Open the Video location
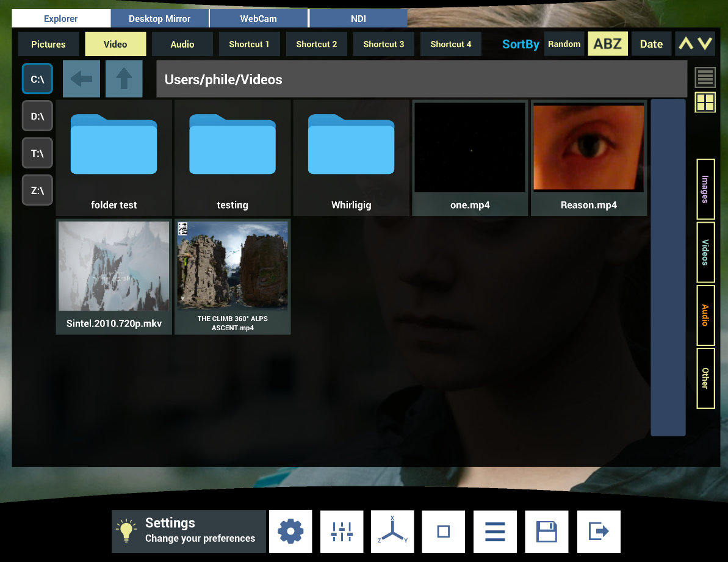Viewport: 728px width, 562px height. point(115,44)
